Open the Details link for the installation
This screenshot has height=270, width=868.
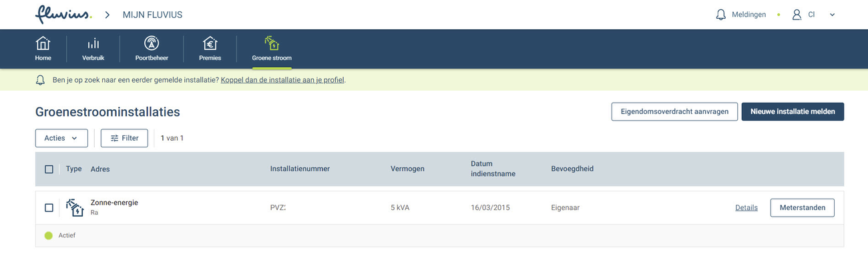pyautogui.click(x=746, y=208)
